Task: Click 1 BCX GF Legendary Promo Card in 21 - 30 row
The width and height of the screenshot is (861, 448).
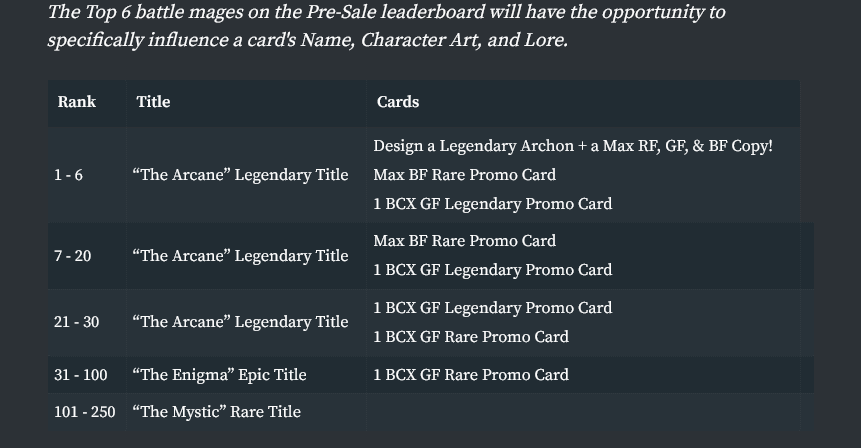Action: tap(493, 308)
